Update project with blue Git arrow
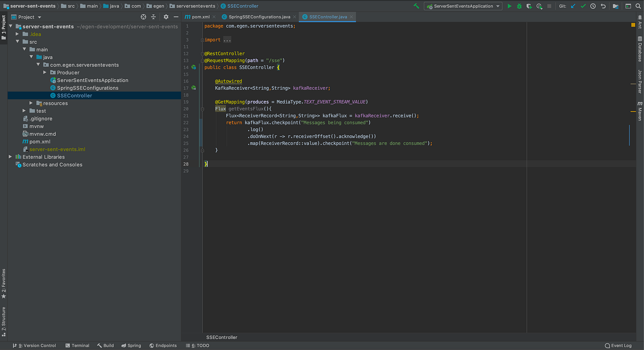Viewport: 644px width, 350px height. coord(573,6)
